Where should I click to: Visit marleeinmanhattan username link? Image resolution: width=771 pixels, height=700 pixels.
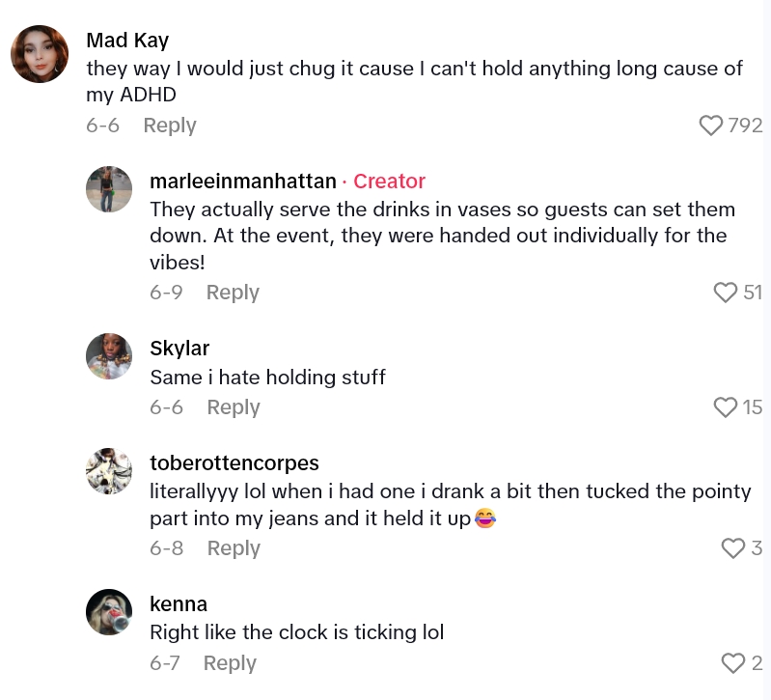click(243, 182)
